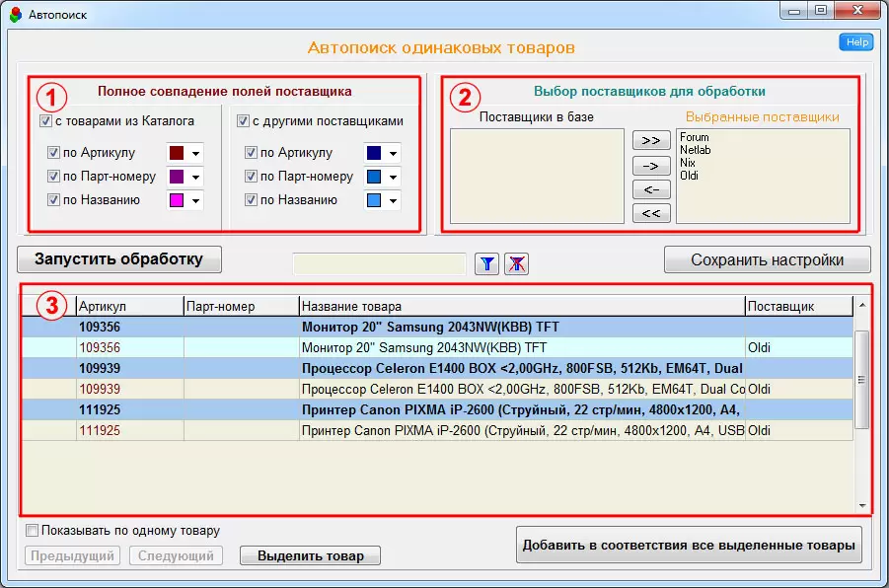Open suppliers 'по Названию' color dropdown arrow

pos(393,201)
